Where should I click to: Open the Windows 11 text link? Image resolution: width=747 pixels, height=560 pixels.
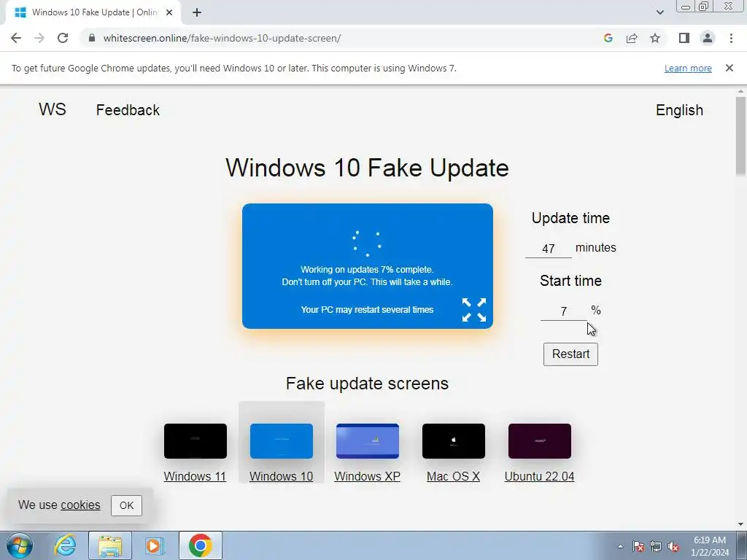pyautogui.click(x=195, y=476)
